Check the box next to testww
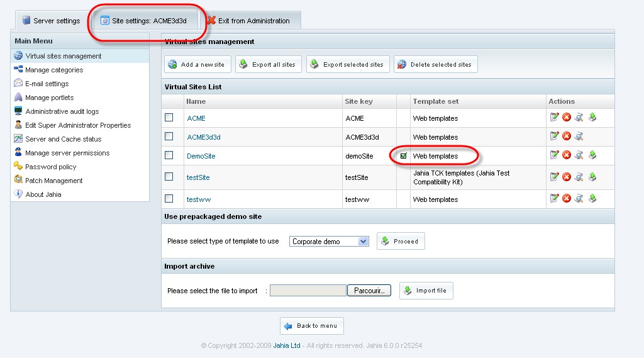The width and height of the screenshot is (644, 358). coord(169,199)
